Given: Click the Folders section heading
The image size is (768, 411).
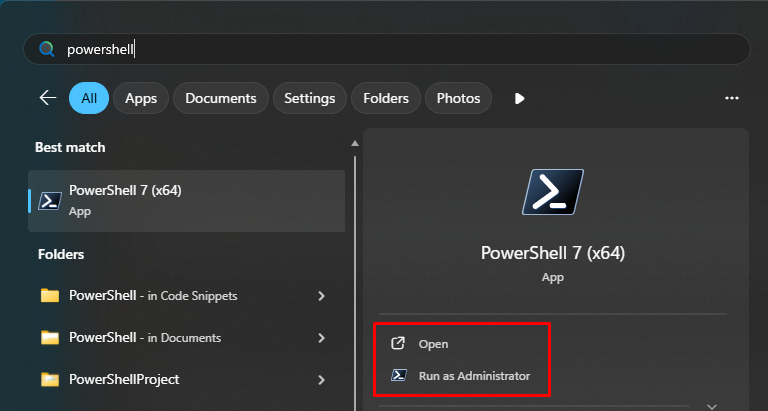Looking at the screenshot, I should click(61, 254).
